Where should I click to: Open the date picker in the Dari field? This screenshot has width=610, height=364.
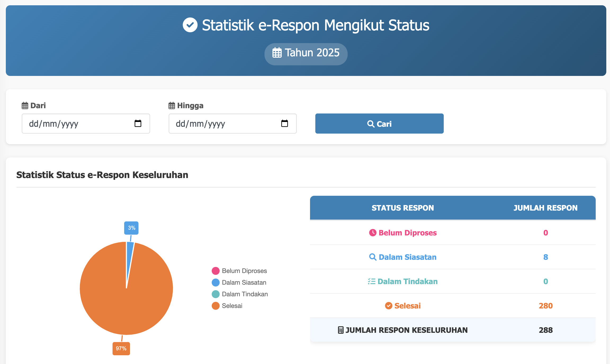click(x=138, y=124)
